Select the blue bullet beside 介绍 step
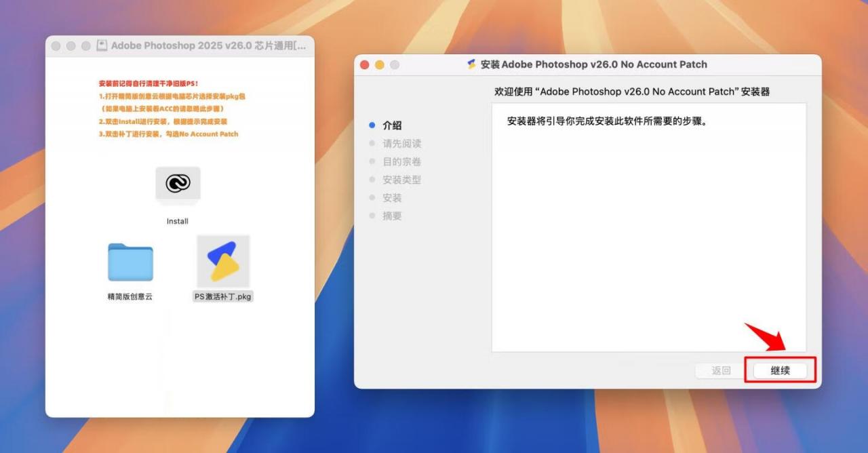868x453 pixels. 372,125
